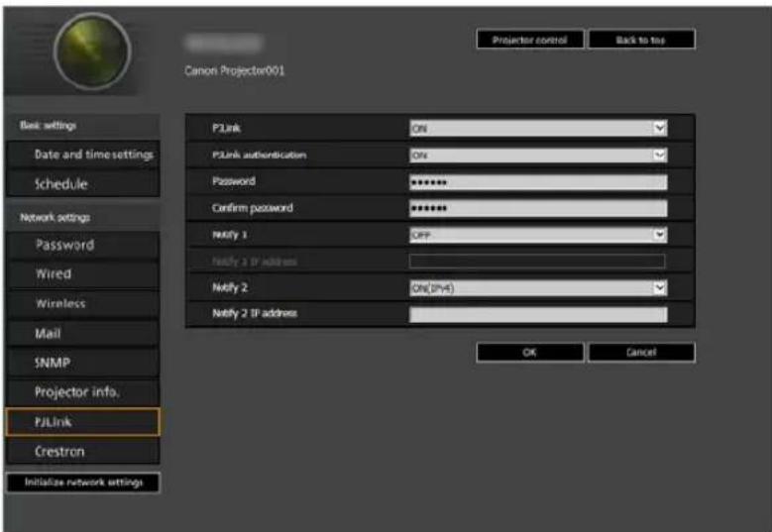This screenshot has height=532, width=772.
Task: Click the Confirm password label
Action: [x=252, y=208]
